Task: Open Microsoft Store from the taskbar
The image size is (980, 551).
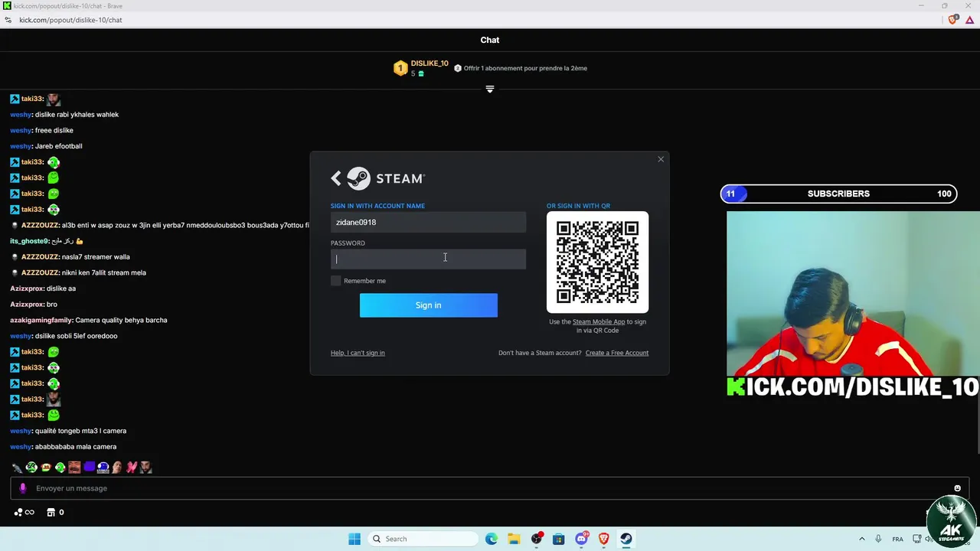Action: 559,539
